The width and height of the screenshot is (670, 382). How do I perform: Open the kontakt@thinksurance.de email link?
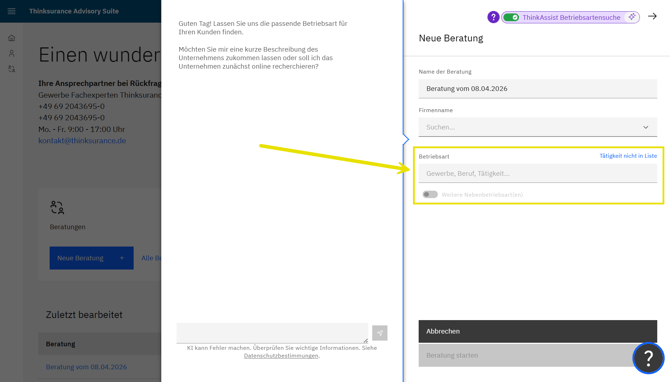(82, 141)
